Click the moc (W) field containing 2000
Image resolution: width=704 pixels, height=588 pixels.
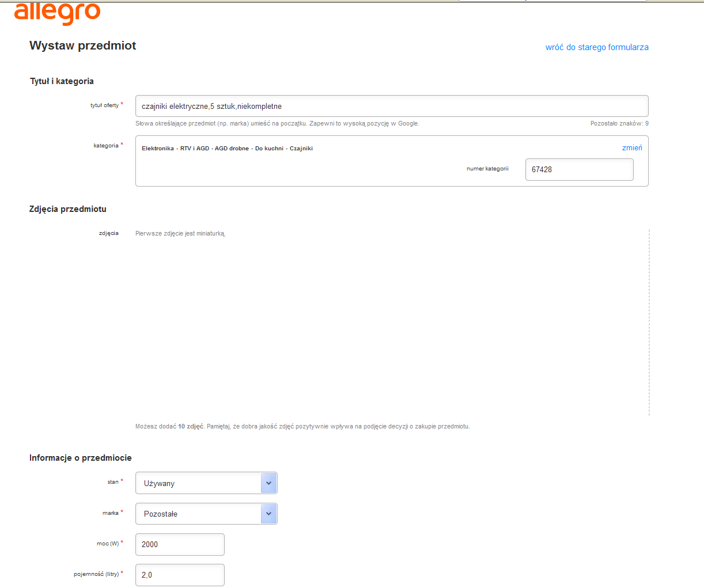pyautogui.click(x=180, y=544)
